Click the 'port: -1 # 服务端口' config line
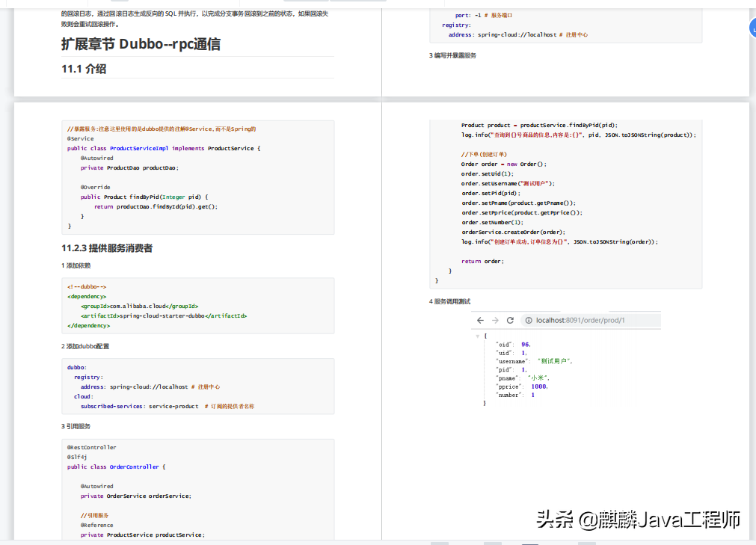The width and height of the screenshot is (756, 545). 484,16
